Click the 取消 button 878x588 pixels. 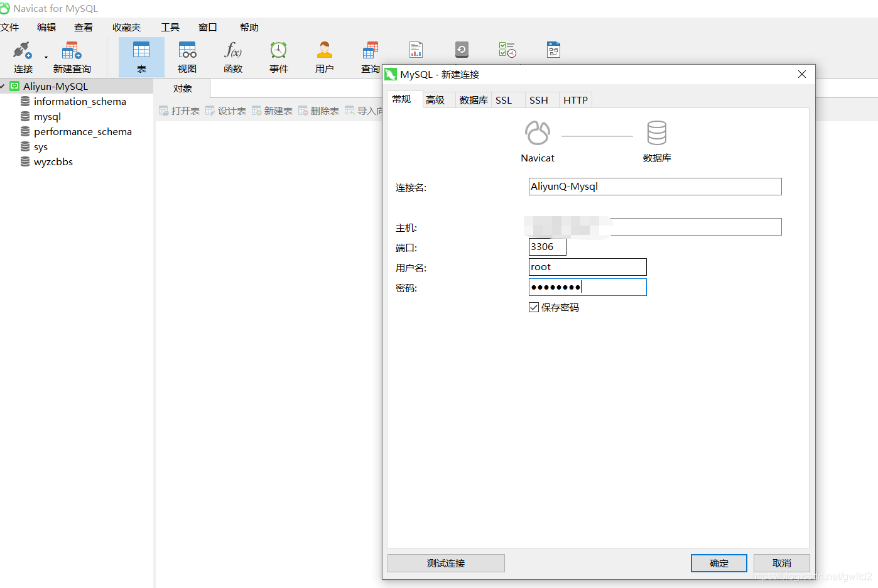(782, 563)
